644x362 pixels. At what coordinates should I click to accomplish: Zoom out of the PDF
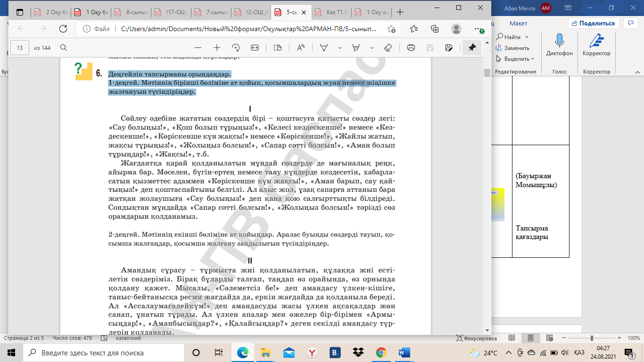tap(198, 48)
